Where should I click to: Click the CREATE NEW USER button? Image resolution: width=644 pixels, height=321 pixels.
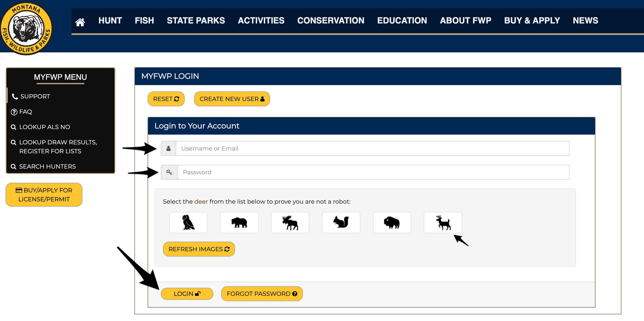pos(232,99)
